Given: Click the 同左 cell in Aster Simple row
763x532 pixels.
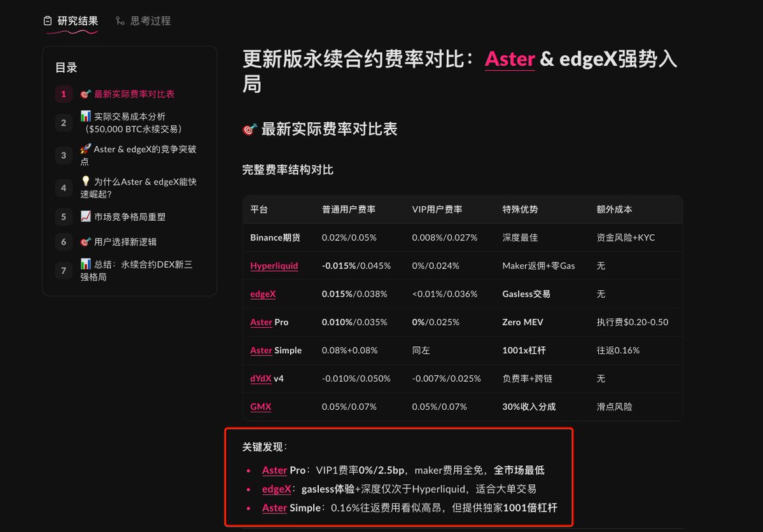Looking at the screenshot, I should click(421, 351).
